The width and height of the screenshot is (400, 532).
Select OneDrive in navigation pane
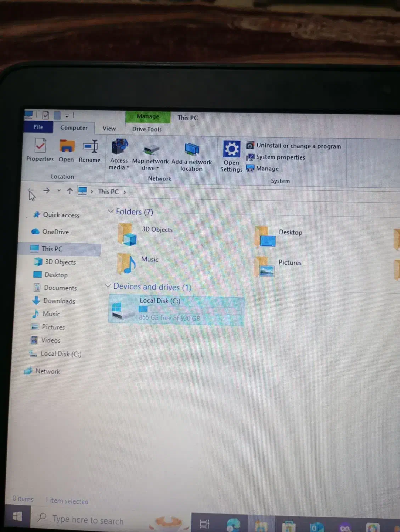(x=50, y=232)
